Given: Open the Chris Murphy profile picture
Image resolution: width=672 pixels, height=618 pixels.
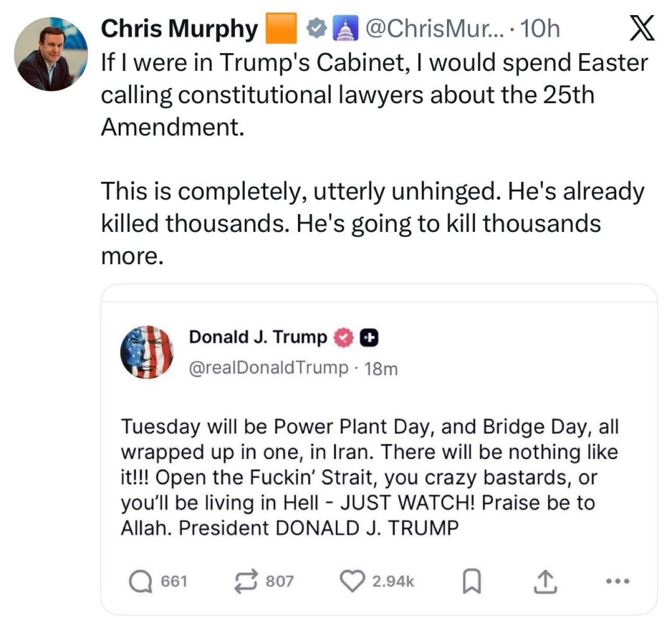Looking at the screenshot, I should pos(51,54).
